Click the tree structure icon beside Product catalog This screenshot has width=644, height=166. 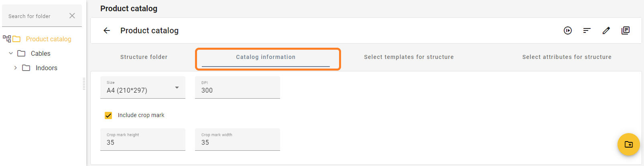[x=7, y=39]
